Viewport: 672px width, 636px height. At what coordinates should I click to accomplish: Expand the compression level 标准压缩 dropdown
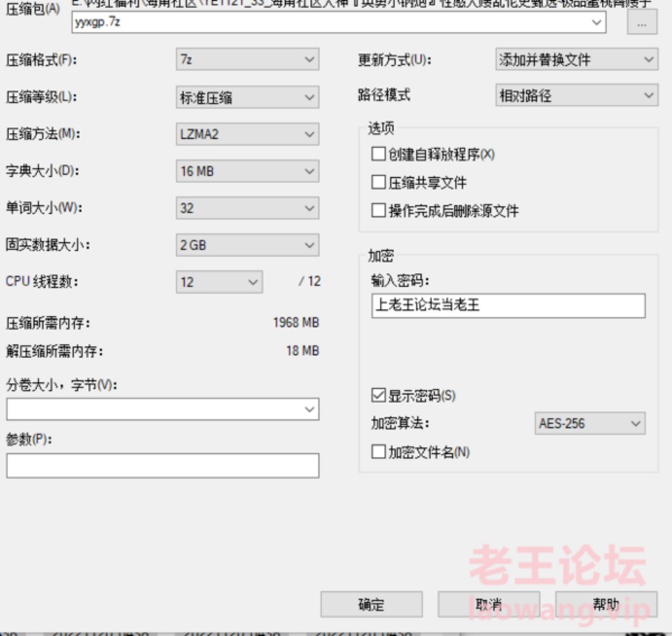(x=247, y=97)
